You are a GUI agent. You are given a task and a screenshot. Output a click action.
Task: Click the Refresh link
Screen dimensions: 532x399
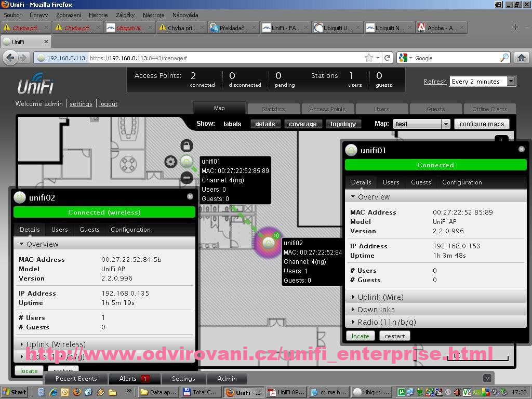pos(435,82)
